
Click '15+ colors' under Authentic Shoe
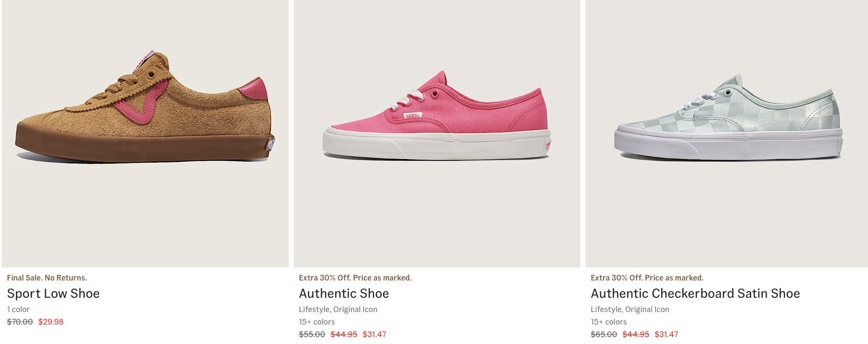click(x=317, y=322)
